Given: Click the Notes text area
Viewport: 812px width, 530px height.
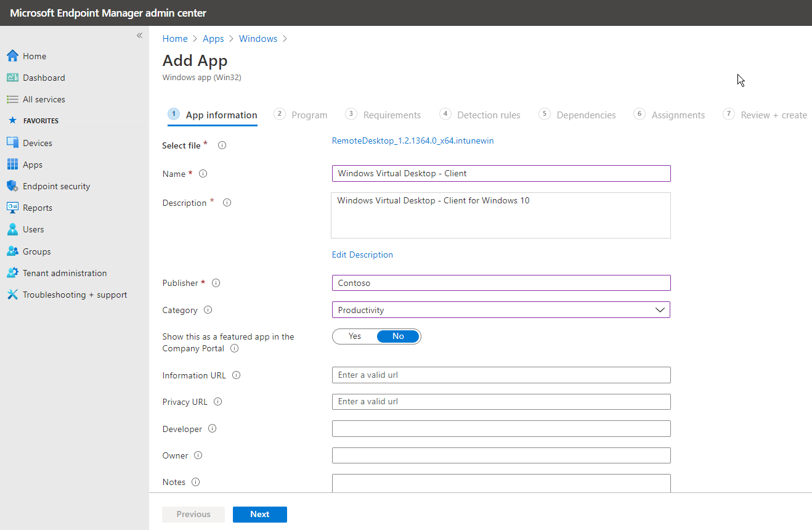Looking at the screenshot, I should pos(501,483).
